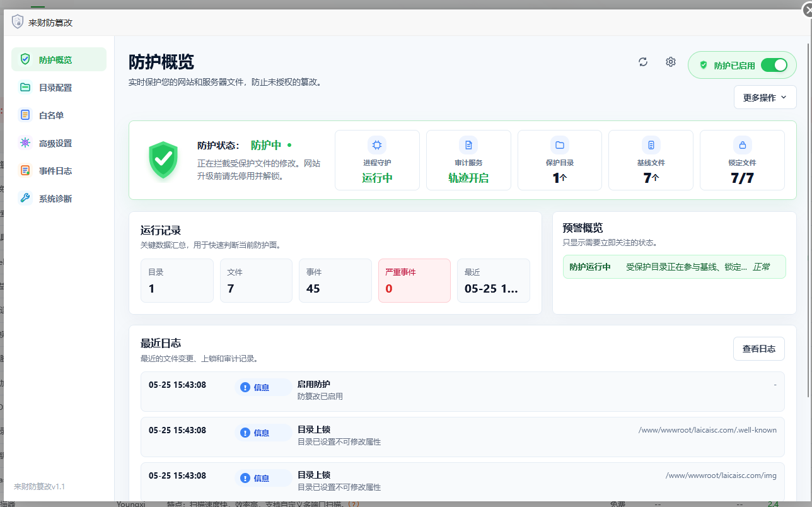Click the 查看日志 button

click(x=758, y=349)
